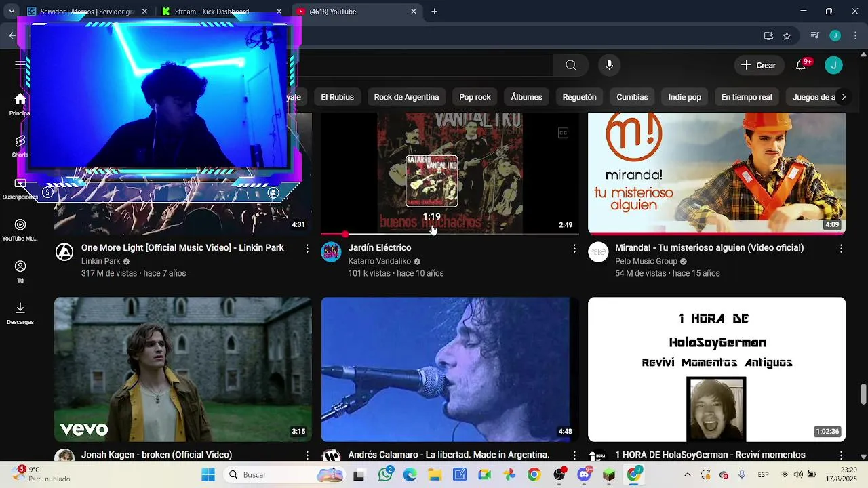Open YouTube Music sidebar item

tap(20, 229)
